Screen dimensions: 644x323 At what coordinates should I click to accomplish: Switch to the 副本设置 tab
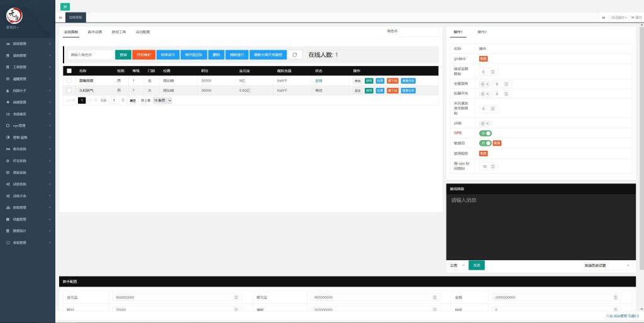95,31
